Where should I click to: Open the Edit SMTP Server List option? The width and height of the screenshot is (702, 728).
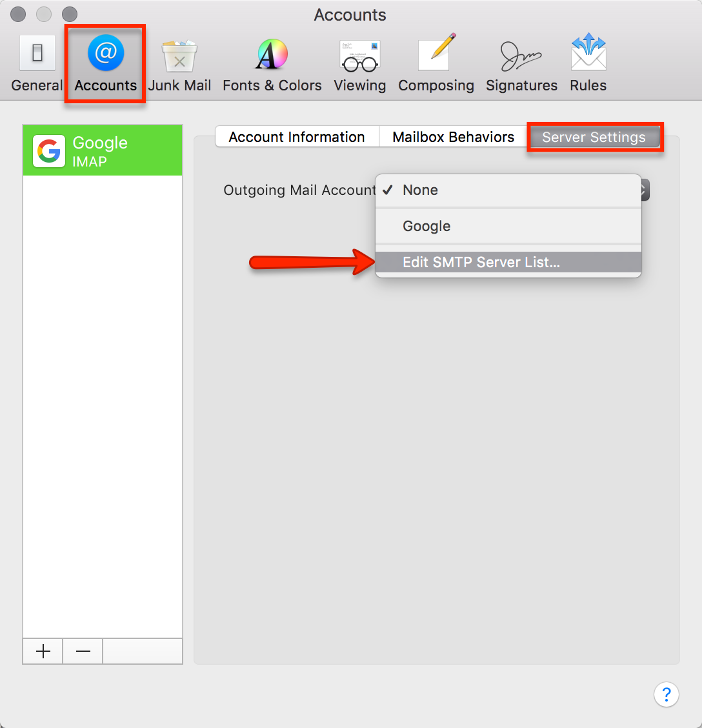(x=481, y=262)
